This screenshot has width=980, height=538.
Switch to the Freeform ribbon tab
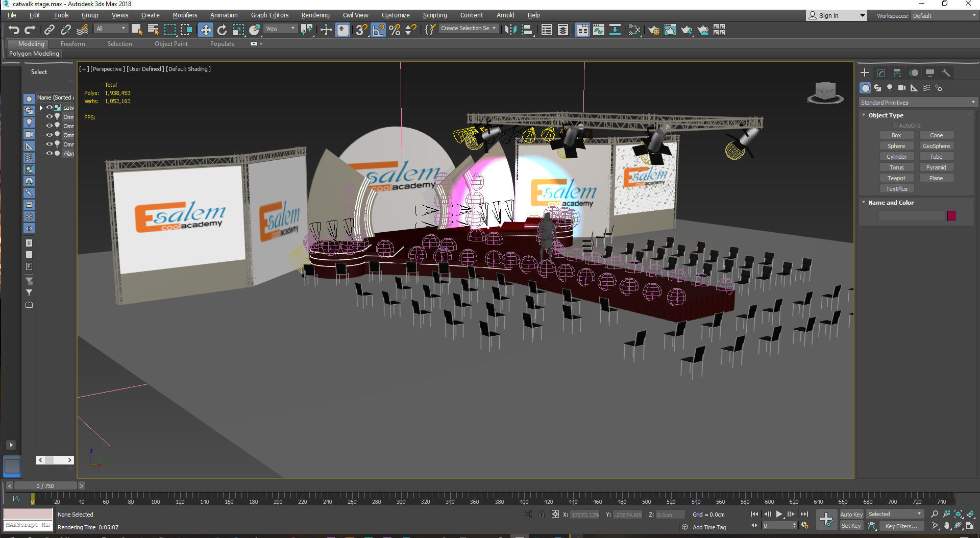tap(73, 44)
